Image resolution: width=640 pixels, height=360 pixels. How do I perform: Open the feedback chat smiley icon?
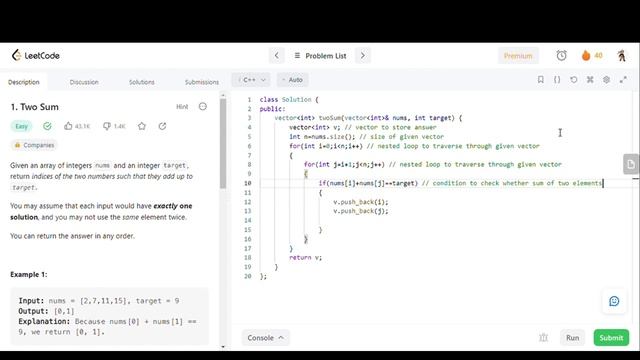coord(614,301)
